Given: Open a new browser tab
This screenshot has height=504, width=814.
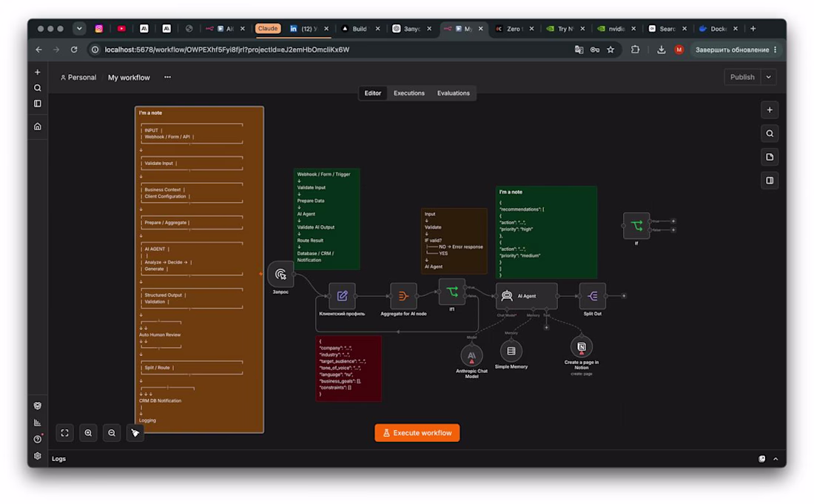Looking at the screenshot, I should point(753,29).
